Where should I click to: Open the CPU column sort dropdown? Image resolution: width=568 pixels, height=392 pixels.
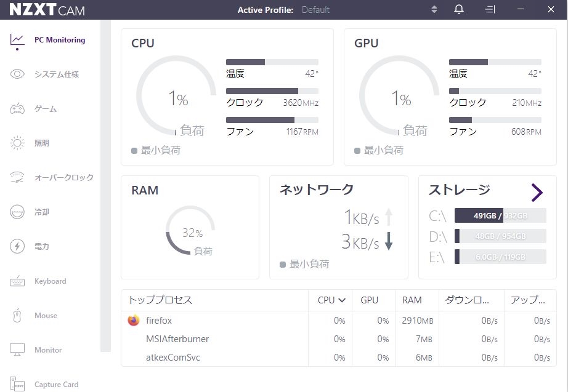[x=330, y=300]
